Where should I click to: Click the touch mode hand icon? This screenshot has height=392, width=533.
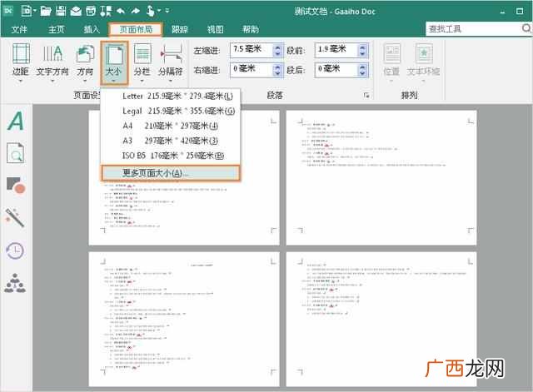[150, 11]
